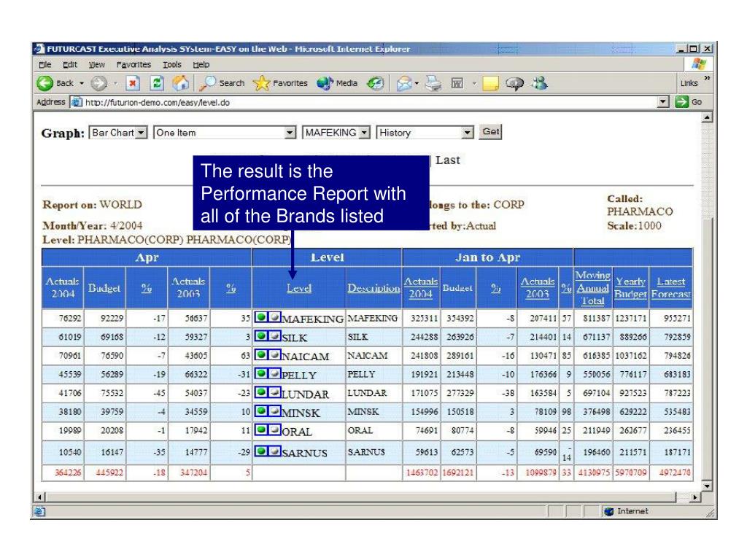
Task: Click the grey icon beside ORAL
Action: pyautogui.click(x=274, y=429)
